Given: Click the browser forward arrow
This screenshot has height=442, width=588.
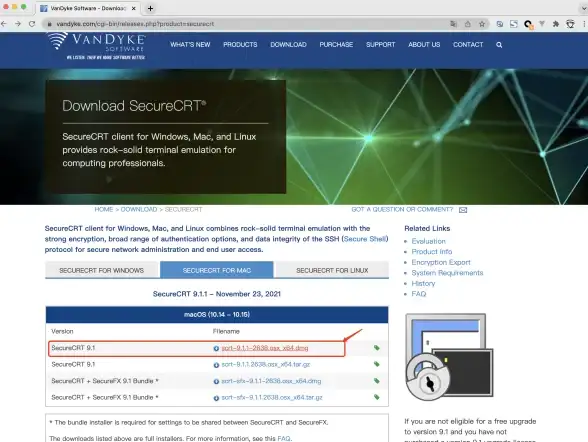Looking at the screenshot, I should pos(18,24).
